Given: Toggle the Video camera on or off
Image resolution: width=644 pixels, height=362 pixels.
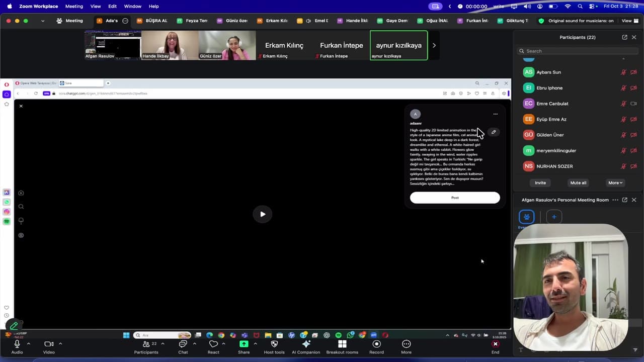Looking at the screenshot, I should click(49, 346).
